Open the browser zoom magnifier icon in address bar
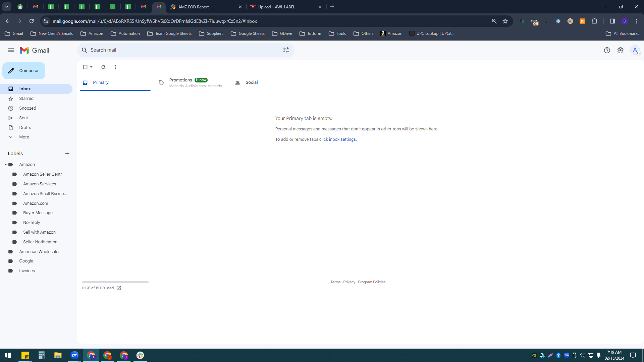This screenshot has width=644, height=362. coord(494,21)
